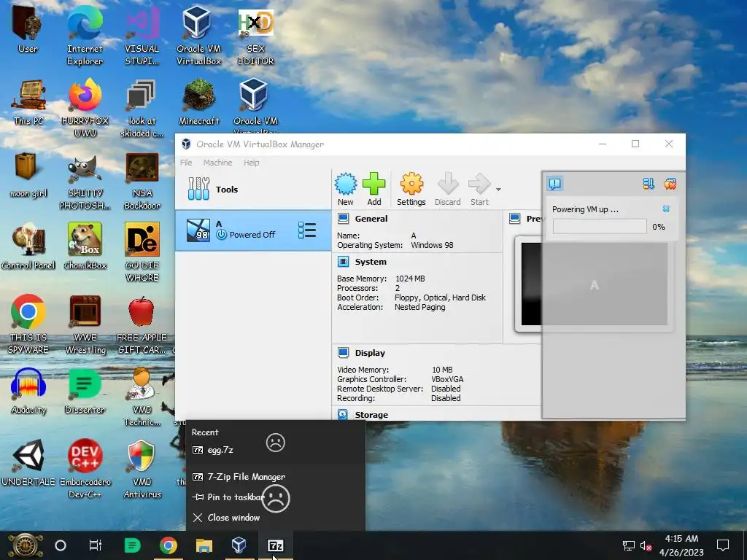Launch 7-Zip File Manager from jump list

(247, 477)
